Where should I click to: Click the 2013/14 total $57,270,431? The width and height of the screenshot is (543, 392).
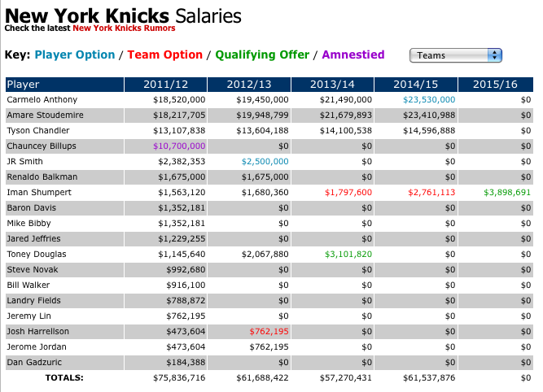(x=346, y=378)
